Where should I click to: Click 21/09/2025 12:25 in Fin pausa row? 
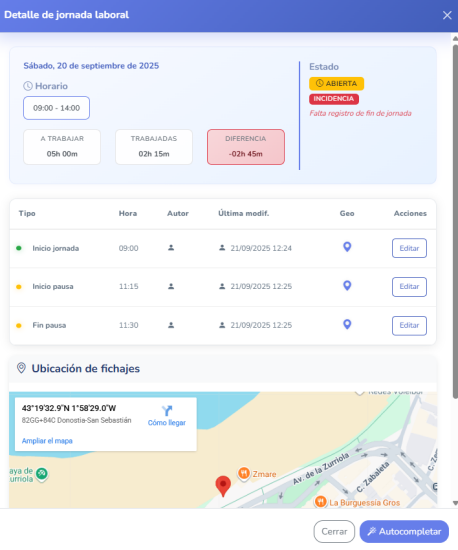click(261, 326)
